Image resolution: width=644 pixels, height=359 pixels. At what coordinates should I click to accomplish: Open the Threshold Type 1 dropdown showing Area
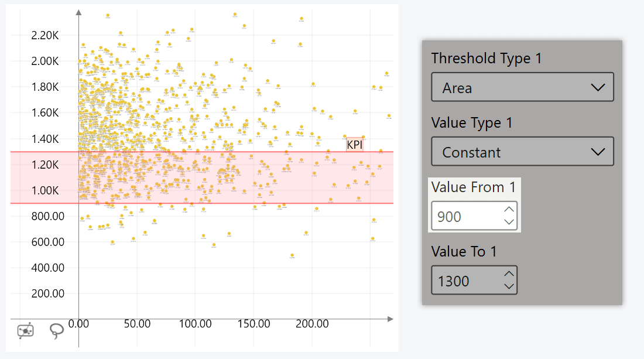pos(522,87)
